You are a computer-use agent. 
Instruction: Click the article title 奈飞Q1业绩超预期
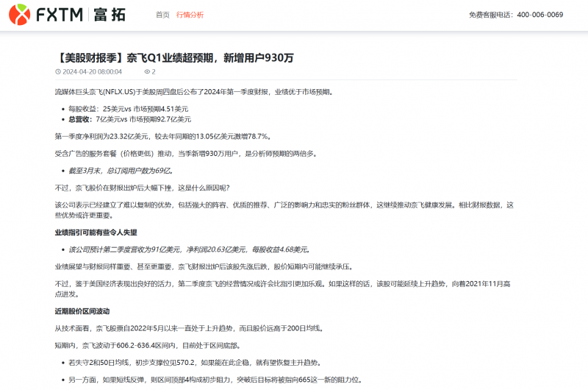[x=174, y=58]
